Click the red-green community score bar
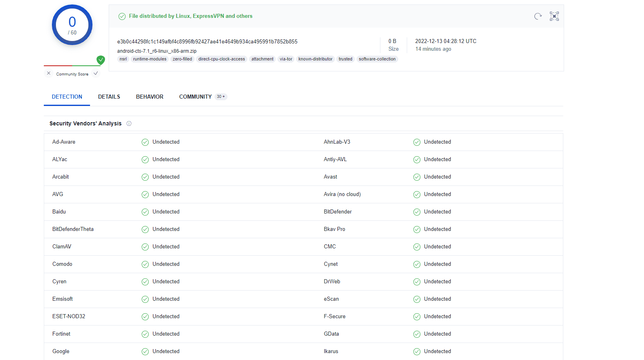Viewport: 644px width, 360px height. pyautogui.click(x=70, y=65)
